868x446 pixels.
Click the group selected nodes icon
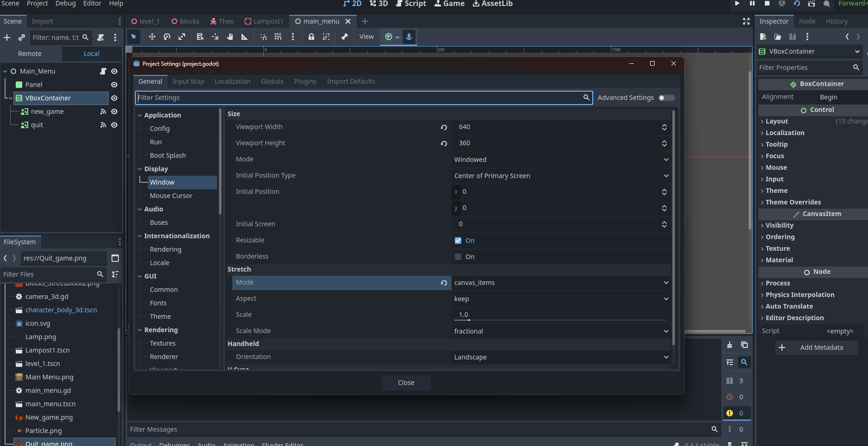pyautogui.click(x=326, y=37)
